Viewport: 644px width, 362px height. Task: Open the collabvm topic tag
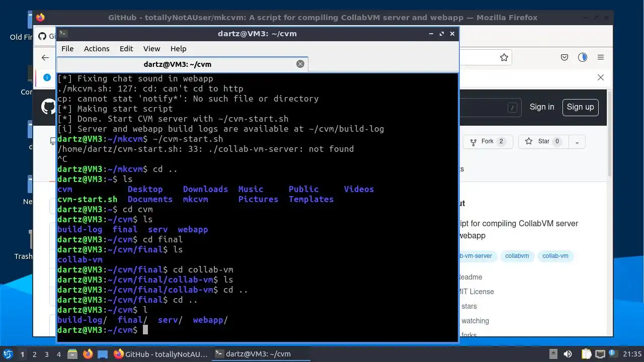[x=517, y=256]
